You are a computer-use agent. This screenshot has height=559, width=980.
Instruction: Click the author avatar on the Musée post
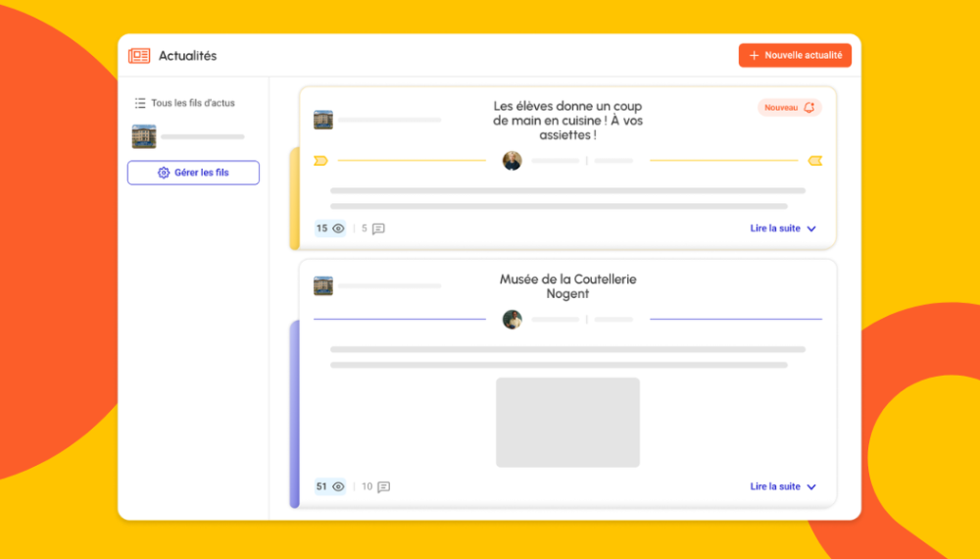coord(512,320)
